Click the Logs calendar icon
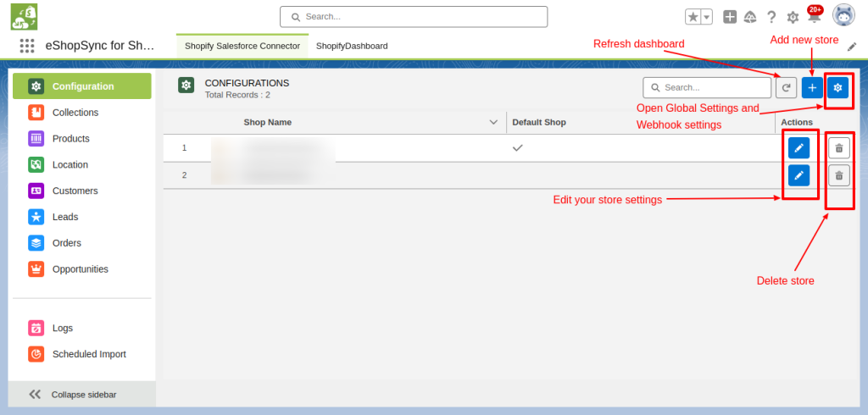 click(x=36, y=328)
